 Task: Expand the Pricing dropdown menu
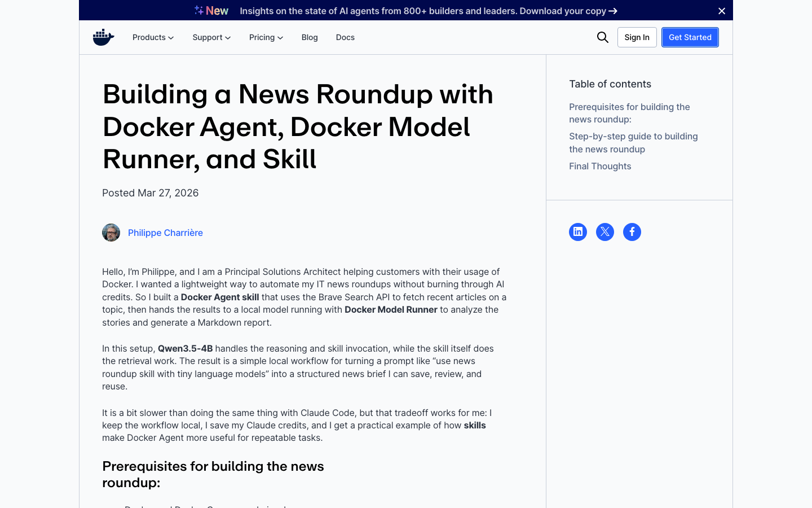coord(266,37)
